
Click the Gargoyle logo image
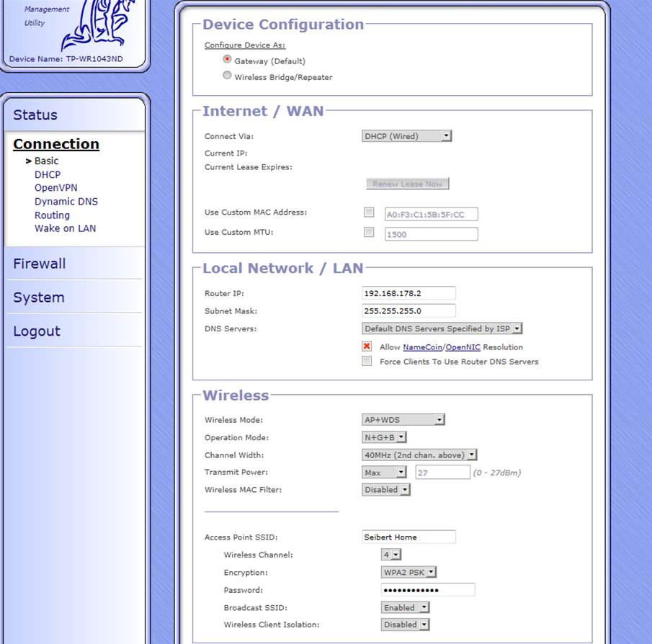pos(99,25)
